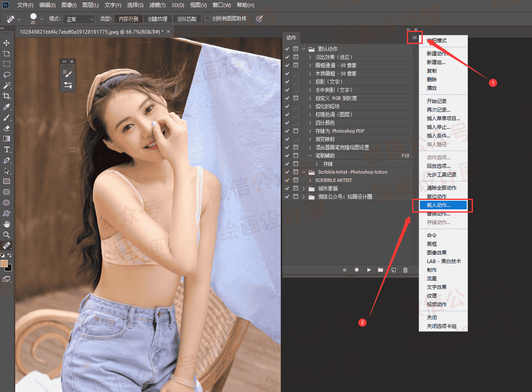Toggle the checkmark for 默认动作 set
Screen dimensions: 532x392
[x=287, y=49]
